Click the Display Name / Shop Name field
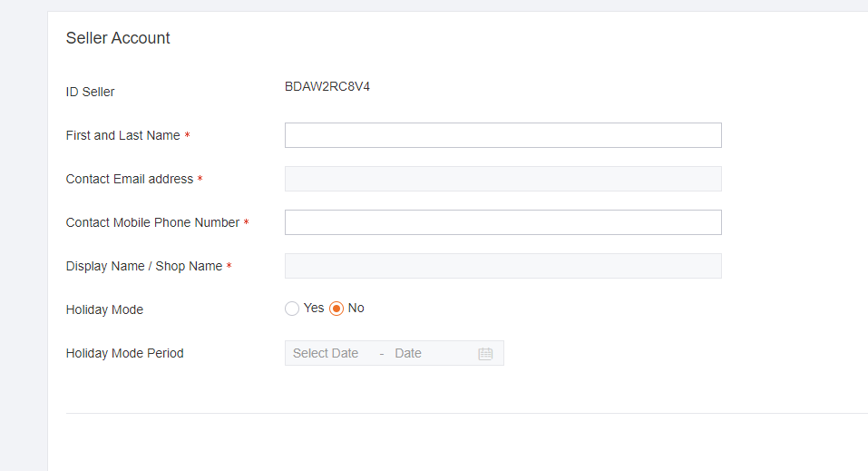Screen dimensions: 868x471 503,266
